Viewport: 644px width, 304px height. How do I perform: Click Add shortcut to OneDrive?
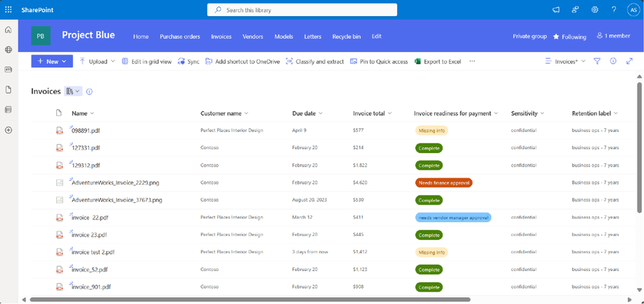242,61
